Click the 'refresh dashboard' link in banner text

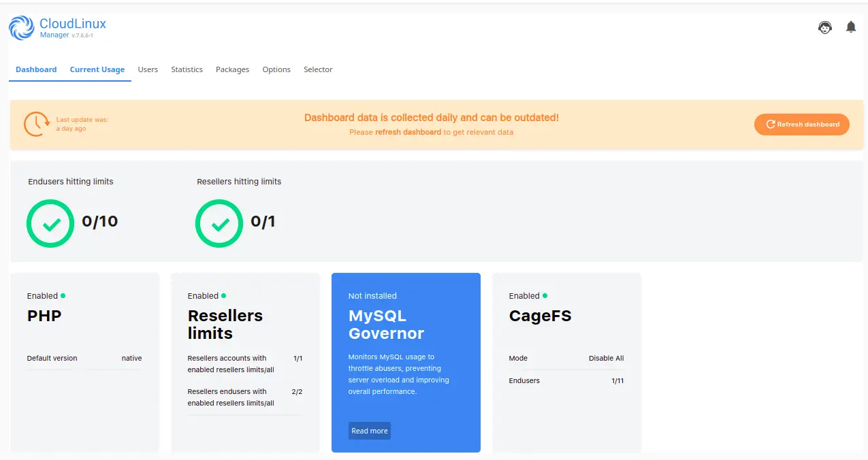coord(408,132)
